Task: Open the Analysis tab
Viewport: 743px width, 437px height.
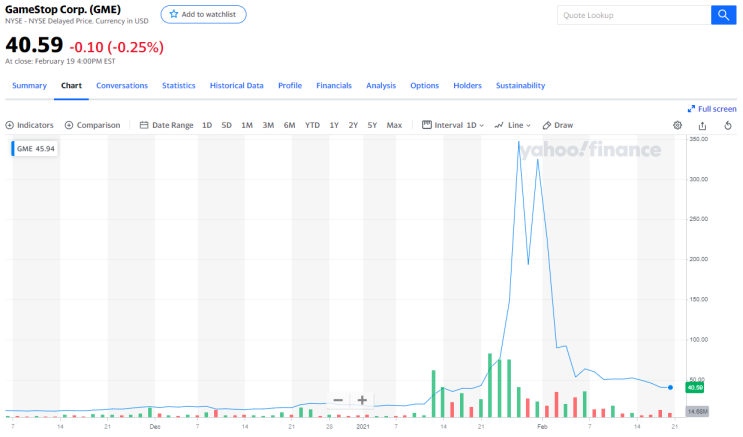Action: click(381, 86)
